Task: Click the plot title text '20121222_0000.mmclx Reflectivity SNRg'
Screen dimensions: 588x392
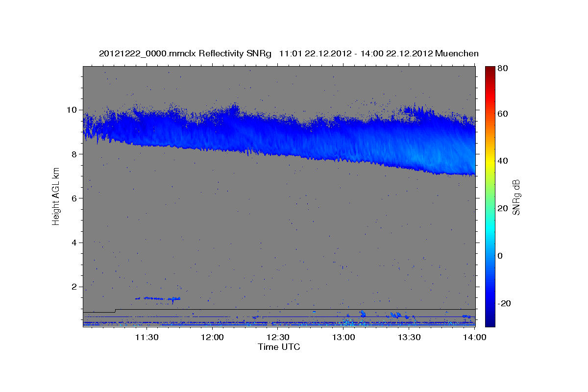Action: tap(185, 53)
